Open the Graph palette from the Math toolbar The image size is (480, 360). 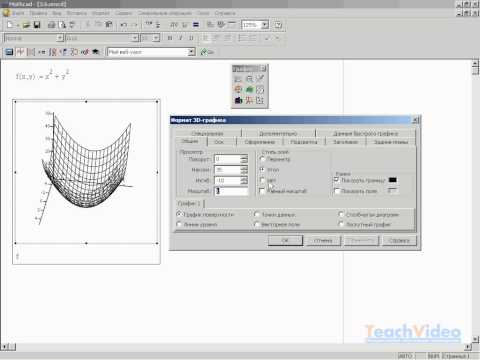click(x=20, y=52)
